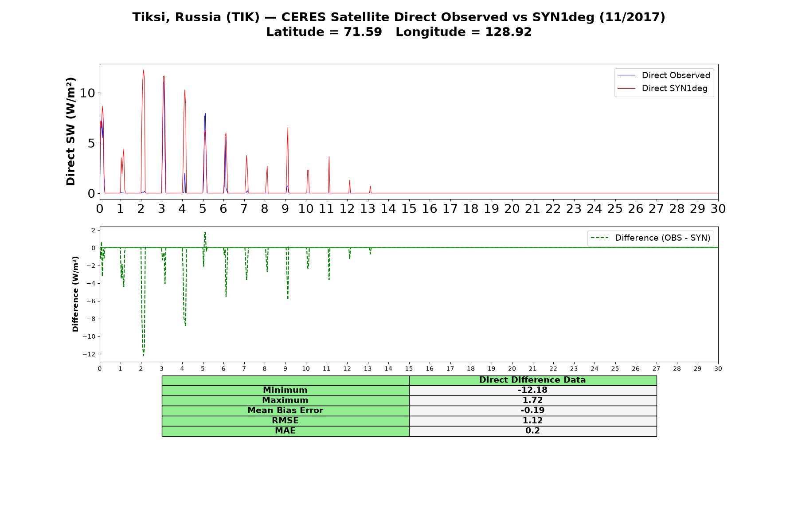Click the MAE row label

tap(285, 431)
